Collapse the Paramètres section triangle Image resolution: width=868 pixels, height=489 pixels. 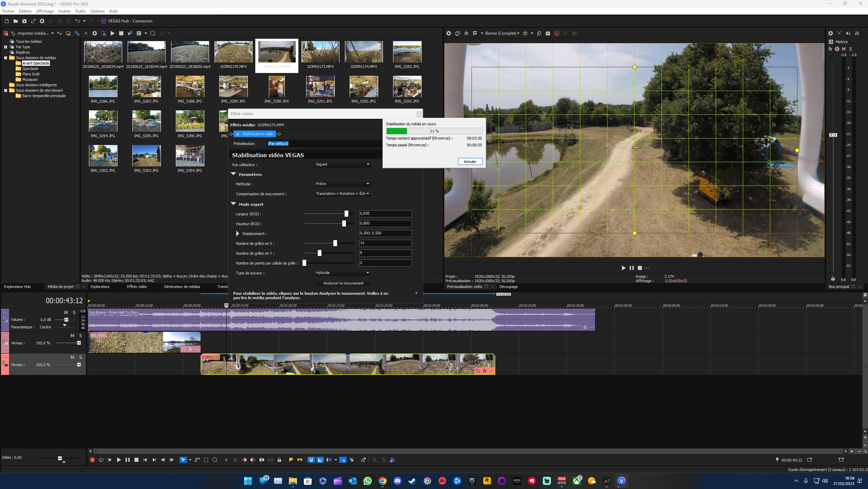pos(234,174)
